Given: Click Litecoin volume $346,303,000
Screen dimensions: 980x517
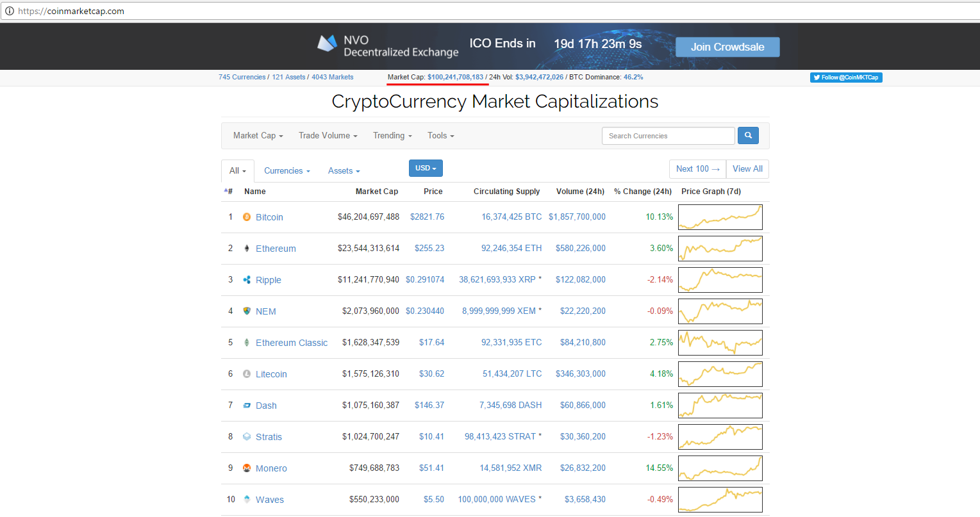Looking at the screenshot, I should (x=581, y=374).
